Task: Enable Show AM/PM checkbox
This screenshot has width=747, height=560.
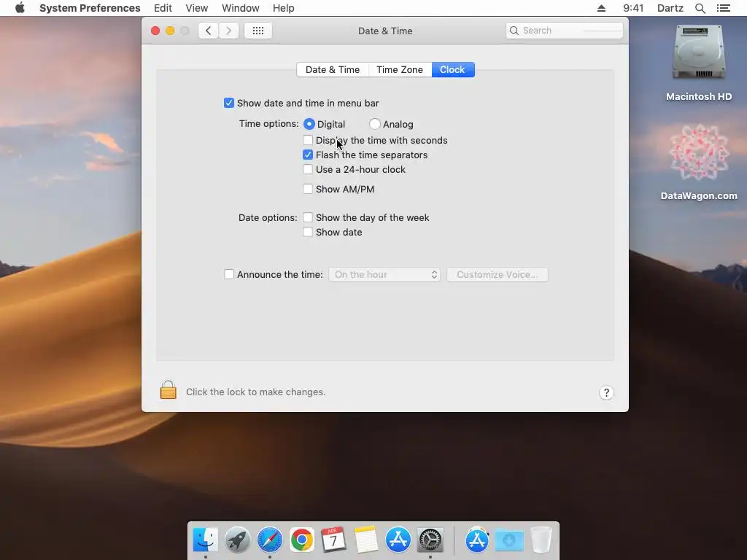Action: click(x=308, y=189)
